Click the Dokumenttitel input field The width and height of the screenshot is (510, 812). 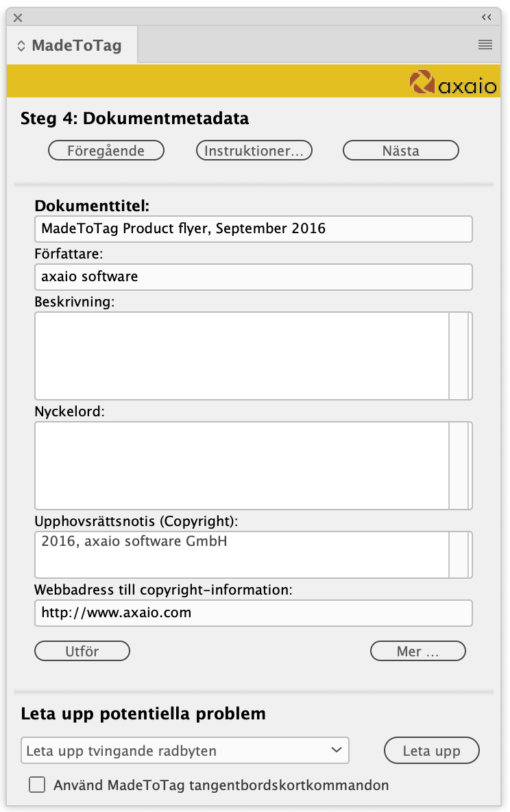[x=253, y=229]
